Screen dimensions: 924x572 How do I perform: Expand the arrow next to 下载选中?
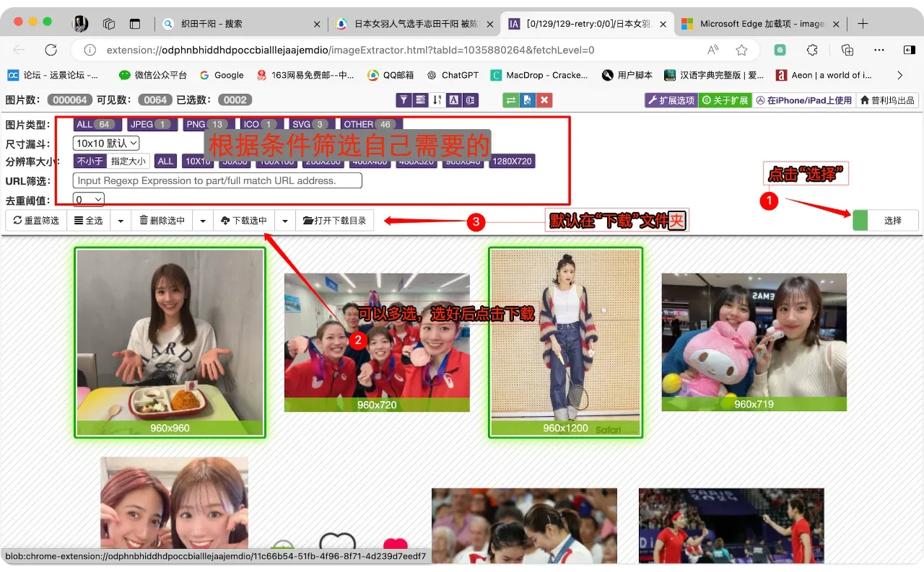(286, 220)
